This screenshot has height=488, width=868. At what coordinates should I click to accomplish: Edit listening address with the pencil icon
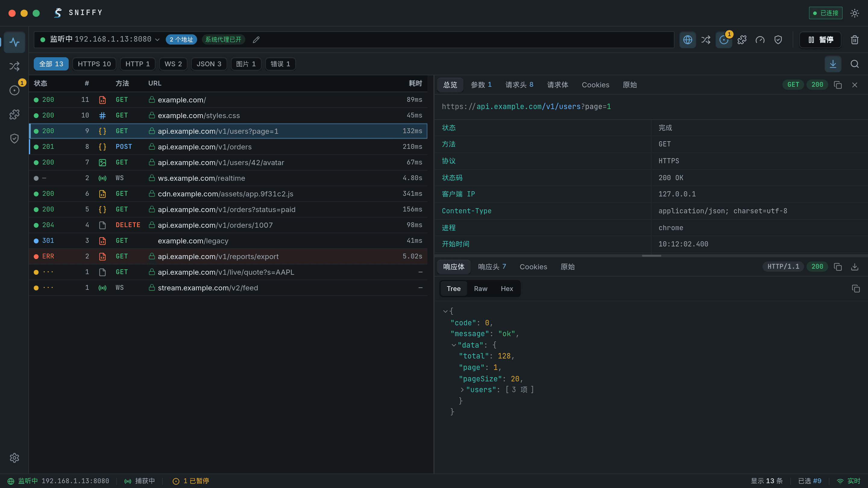(256, 40)
